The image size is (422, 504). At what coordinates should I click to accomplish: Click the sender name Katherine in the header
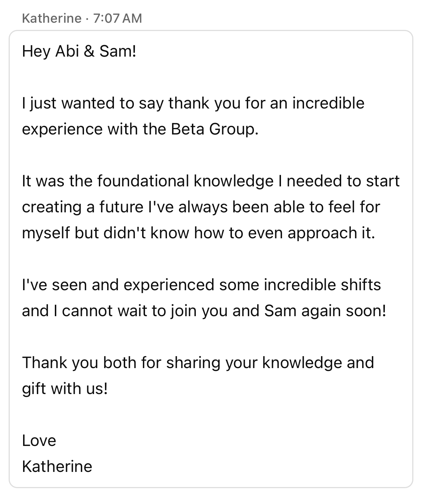(x=52, y=18)
